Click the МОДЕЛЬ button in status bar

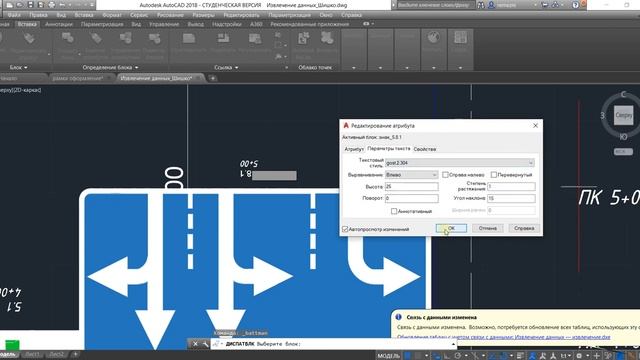tap(388, 356)
